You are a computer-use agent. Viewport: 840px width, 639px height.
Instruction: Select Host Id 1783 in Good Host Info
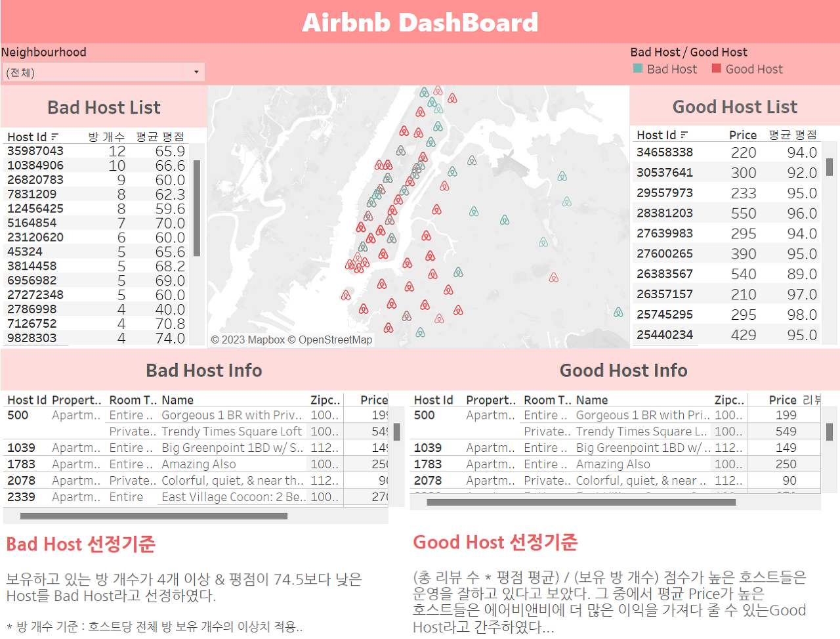pos(428,464)
